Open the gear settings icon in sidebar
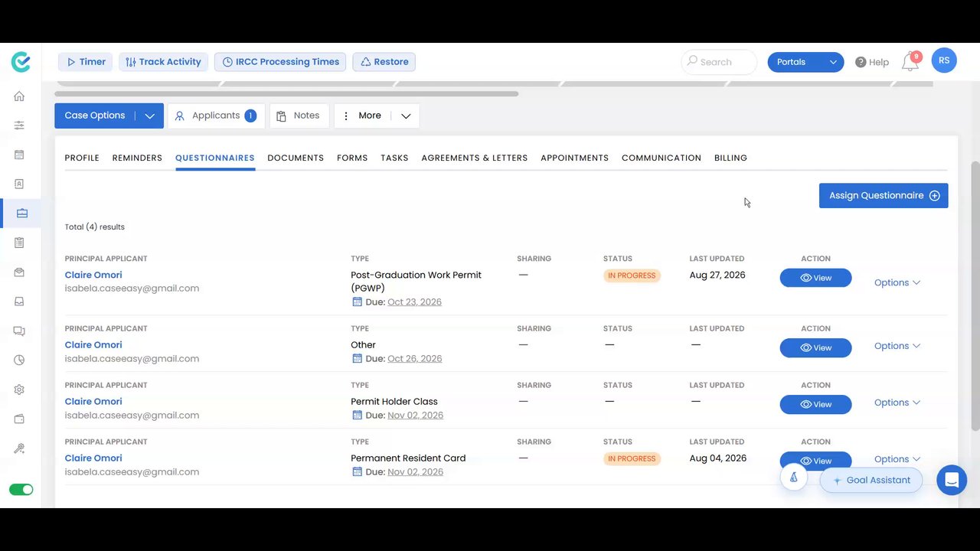This screenshot has height=551, width=980. (x=19, y=390)
